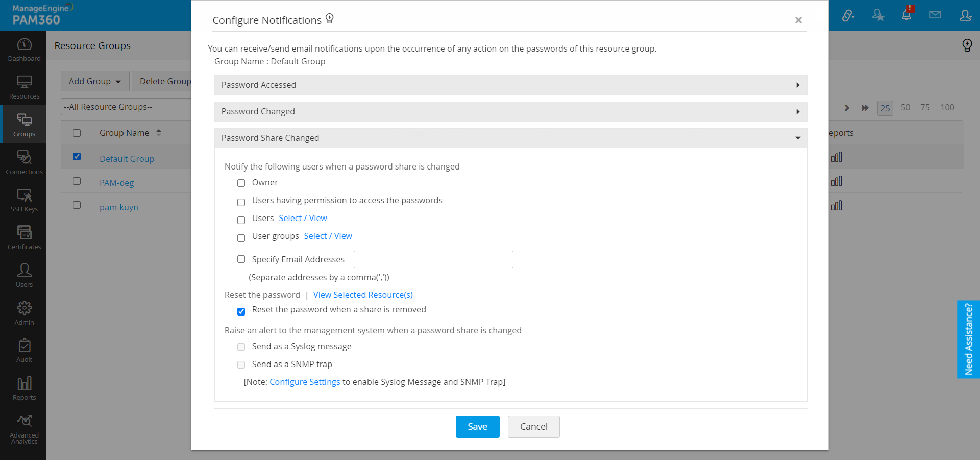Go to SSH Keys in sidebar
This screenshot has height=460, width=980.
click(x=24, y=201)
